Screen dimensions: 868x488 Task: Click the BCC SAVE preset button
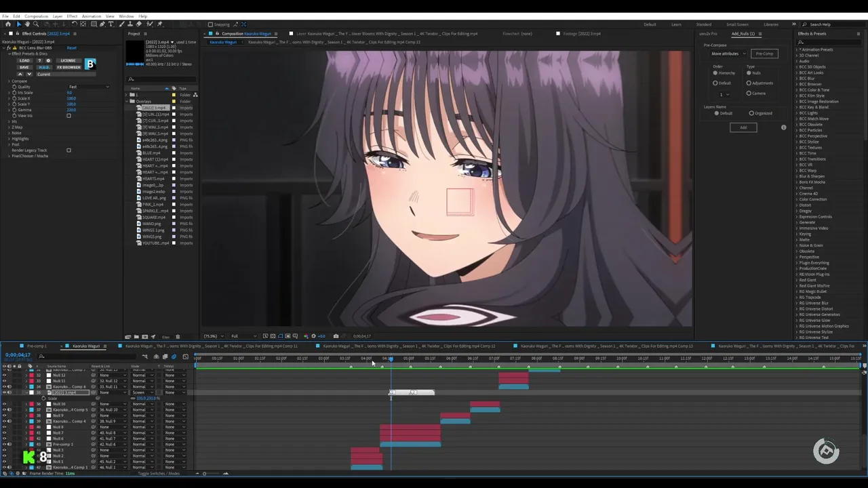click(x=24, y=67)
